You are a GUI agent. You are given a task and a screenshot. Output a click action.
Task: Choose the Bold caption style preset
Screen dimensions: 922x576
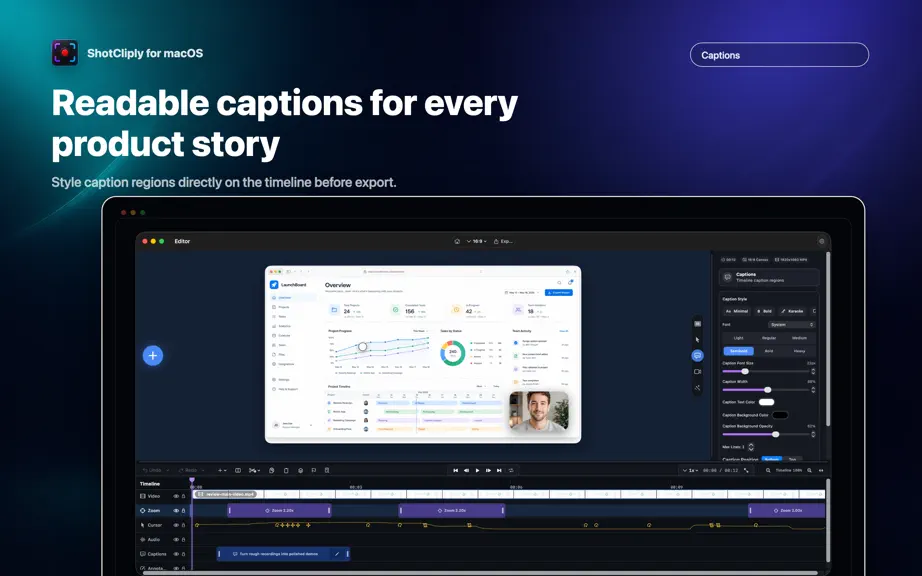tap(764, 311)
